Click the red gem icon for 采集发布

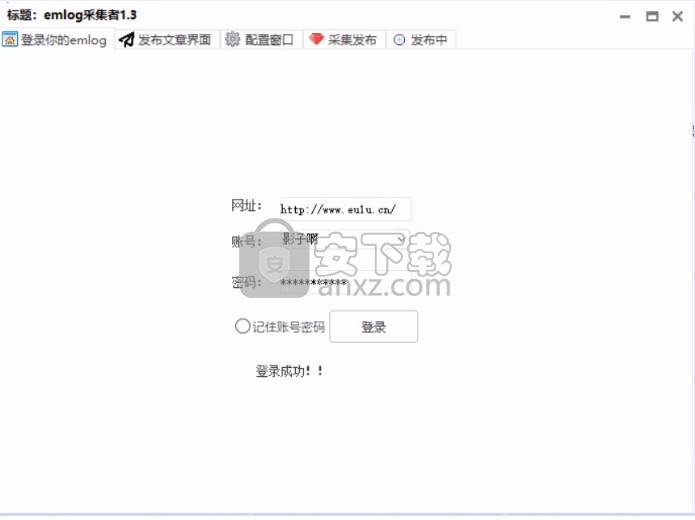pyautogui.click(x=316, y=39)
